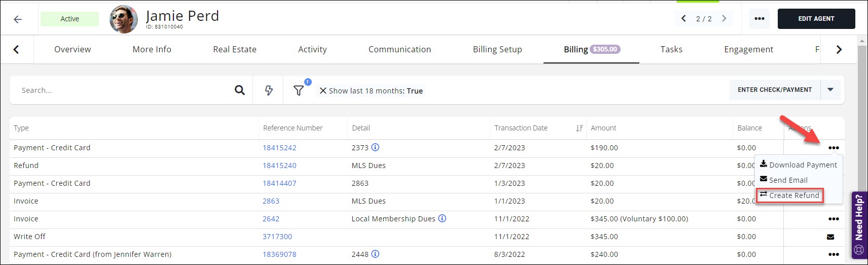Open Write Off reference 3717300 link

coord(277,237)
